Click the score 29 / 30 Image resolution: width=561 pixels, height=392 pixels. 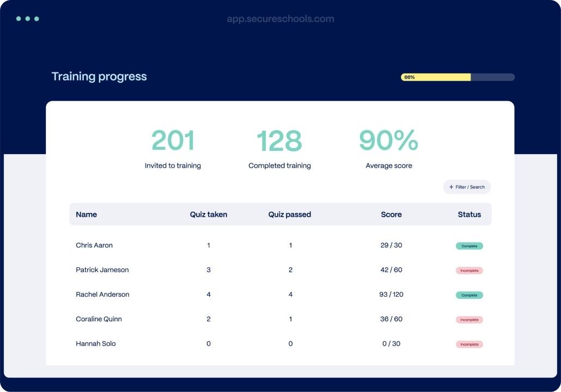[391, 246]
